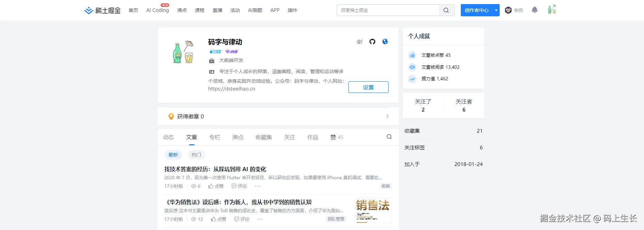Screen dimensions: 644x230
Task: Open the Weibo profile icon
Action: pos(360,42)
